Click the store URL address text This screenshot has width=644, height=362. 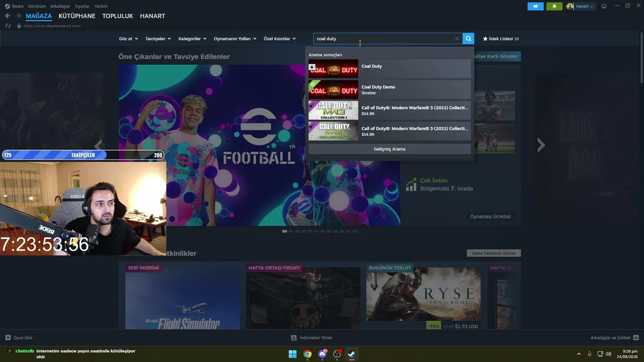pos(52,26)
